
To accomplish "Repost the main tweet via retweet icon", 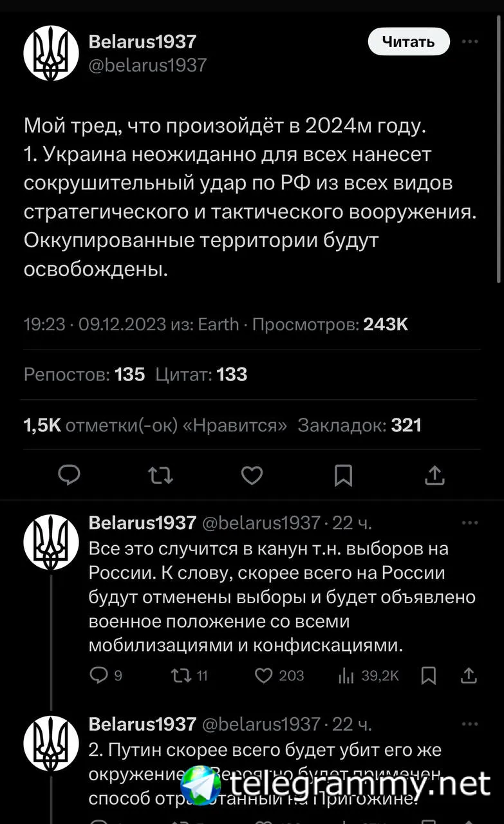I will 160,476.
